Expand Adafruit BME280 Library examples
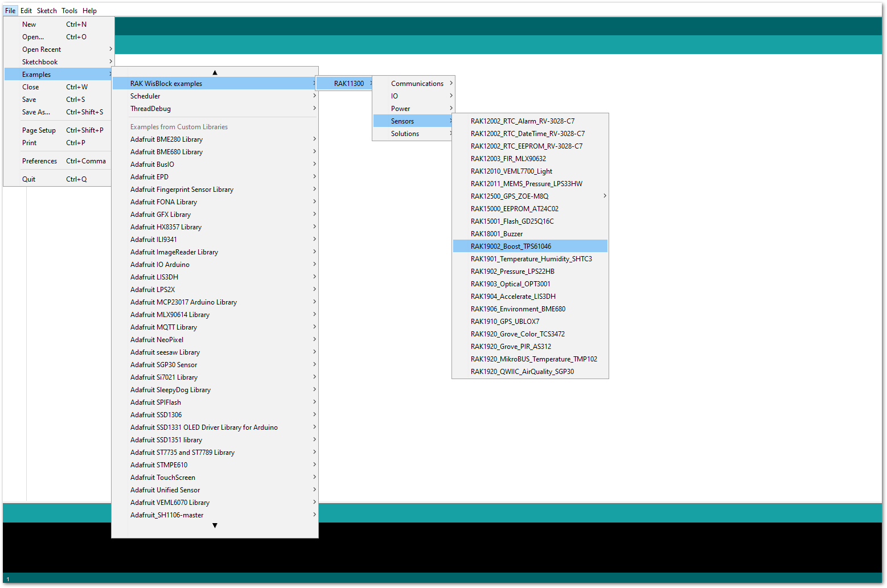Screen dimensions: 887x588 215,139
